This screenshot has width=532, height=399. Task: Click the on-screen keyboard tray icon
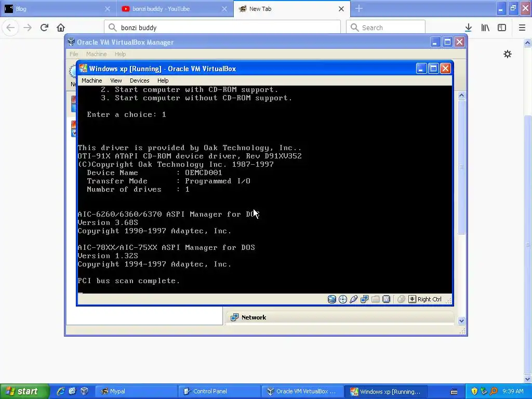(x=454, y=392)
